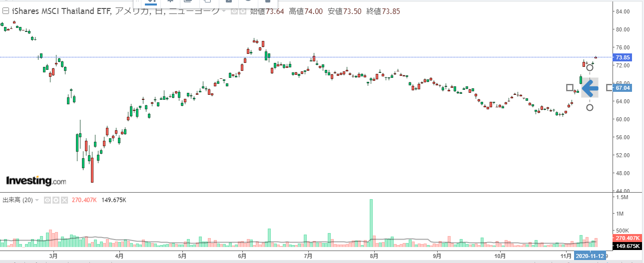Grab the top circle handle of arrow drawing

(590, 67)
